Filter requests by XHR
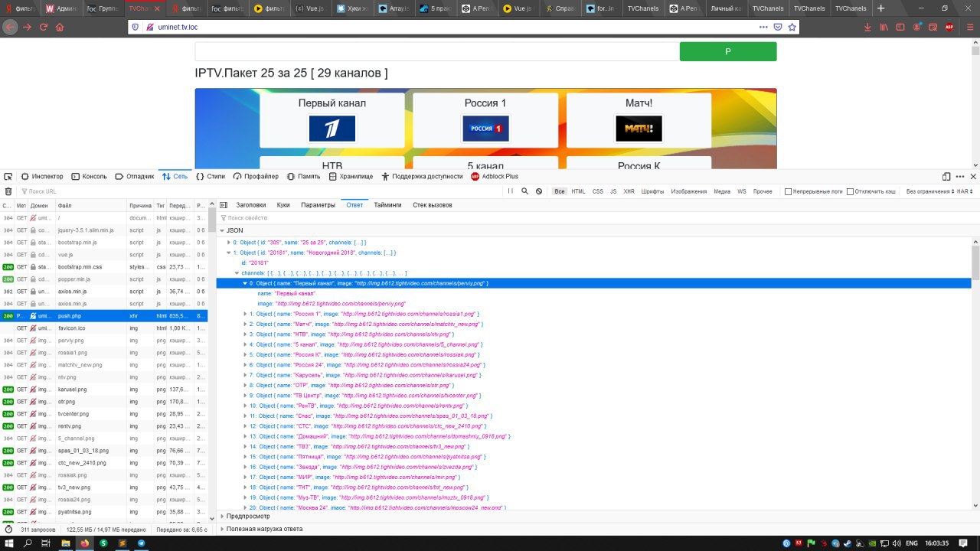 (x=629, y=191)
